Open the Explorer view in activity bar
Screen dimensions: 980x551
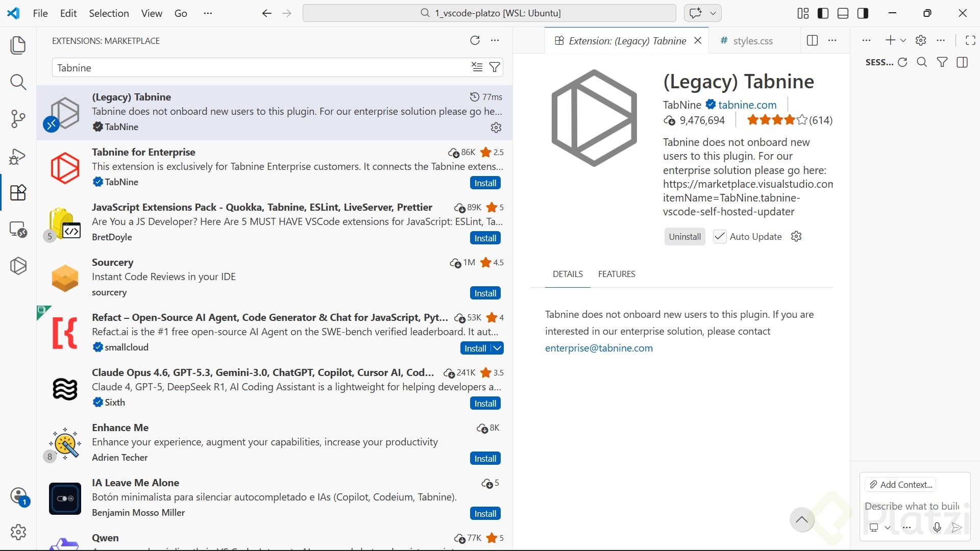[x=18, y=45]
